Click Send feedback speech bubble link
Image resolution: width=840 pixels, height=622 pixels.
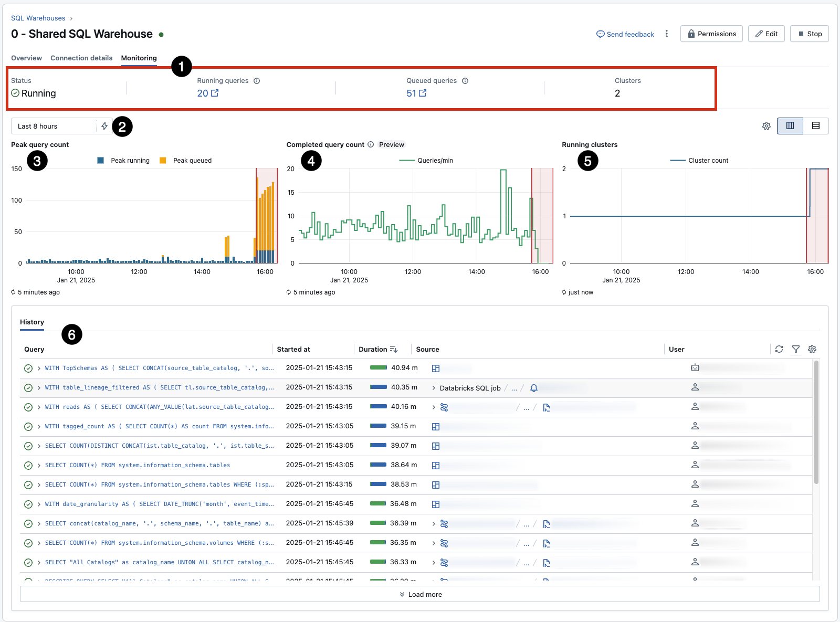(x=625, y=34)
